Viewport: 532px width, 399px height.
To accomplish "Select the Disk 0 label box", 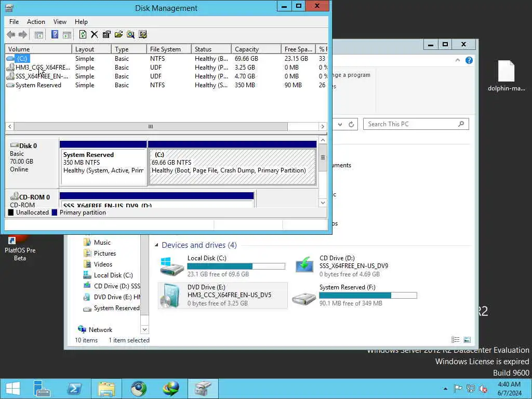I will 32,162.
